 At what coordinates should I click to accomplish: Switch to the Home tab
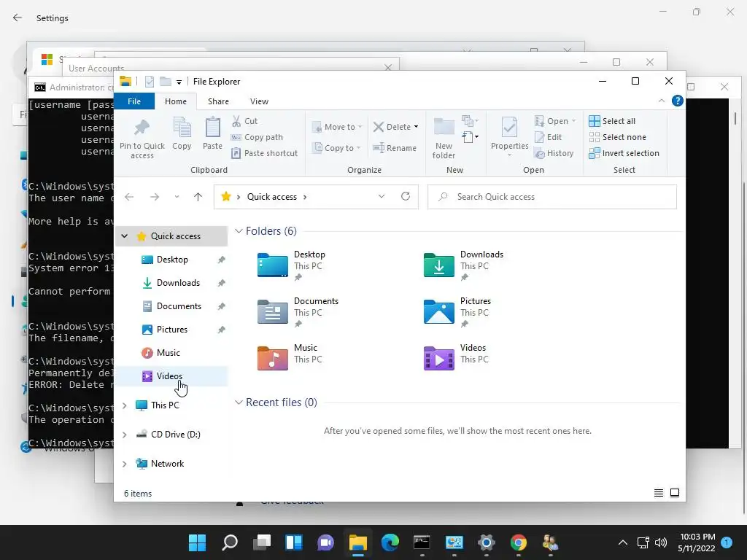coord(176,101)
